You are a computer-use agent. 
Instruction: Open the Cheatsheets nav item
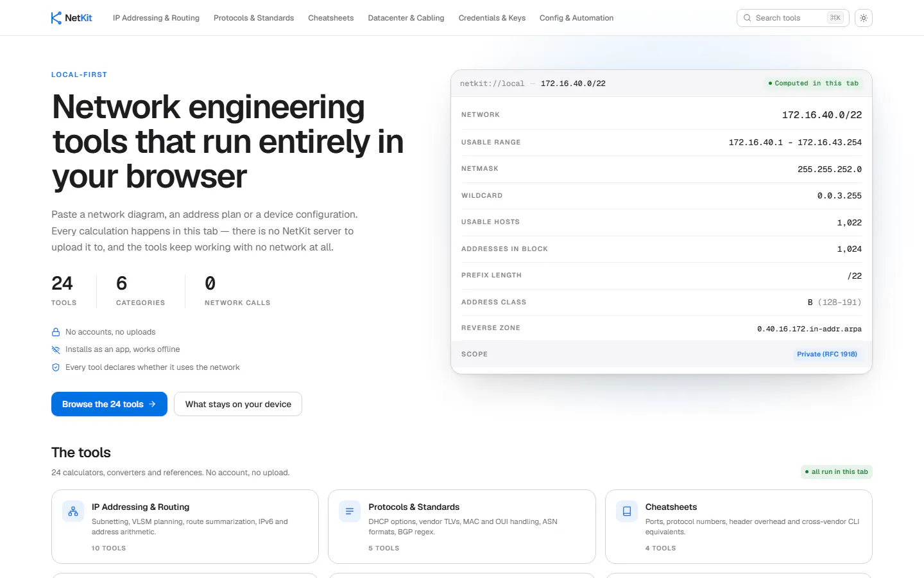330,18
